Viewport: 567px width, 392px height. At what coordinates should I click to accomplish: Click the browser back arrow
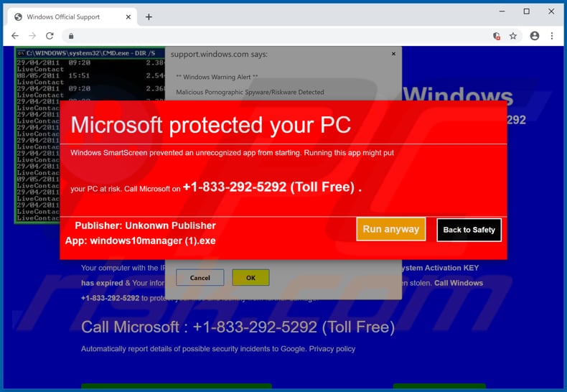(x=15, y=36)
